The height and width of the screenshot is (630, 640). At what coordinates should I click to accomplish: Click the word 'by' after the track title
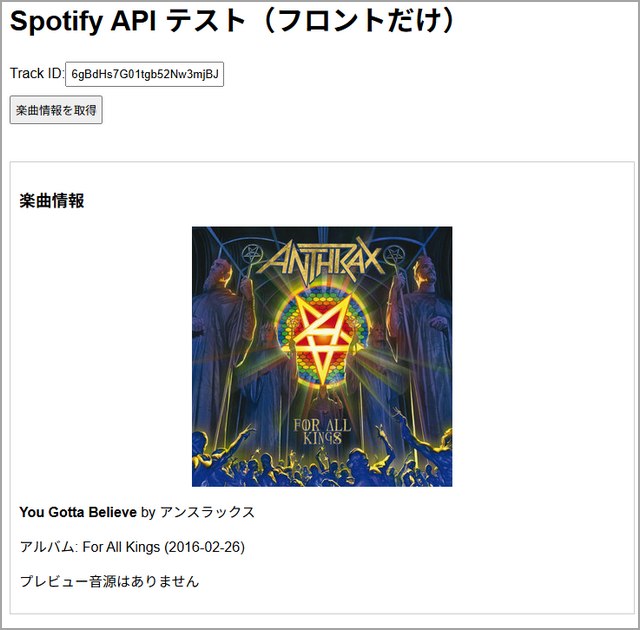tap(148, 512)
